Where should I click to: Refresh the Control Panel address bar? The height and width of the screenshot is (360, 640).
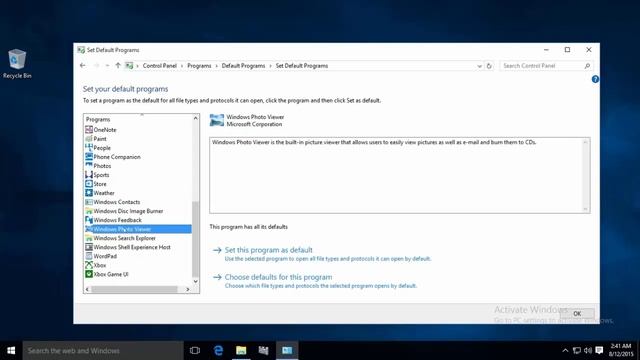(x=489, y=66)
